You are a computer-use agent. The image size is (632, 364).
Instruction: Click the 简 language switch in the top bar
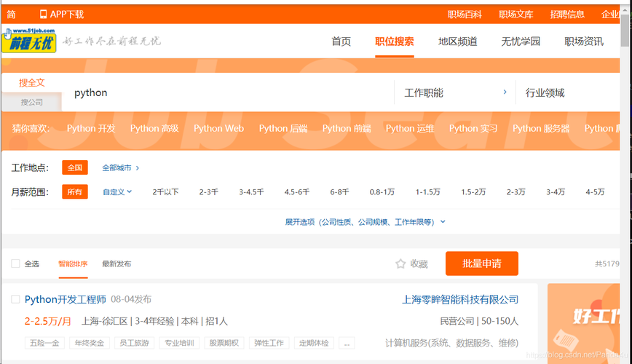(x=11, y=14)
